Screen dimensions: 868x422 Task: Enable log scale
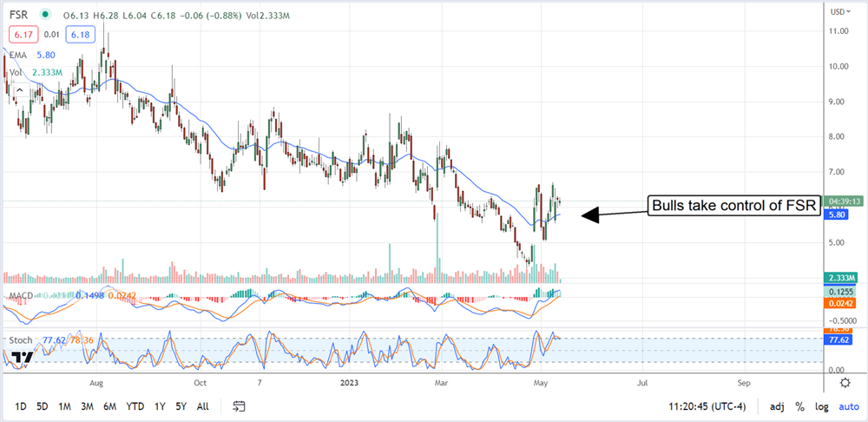coord(821,406)
